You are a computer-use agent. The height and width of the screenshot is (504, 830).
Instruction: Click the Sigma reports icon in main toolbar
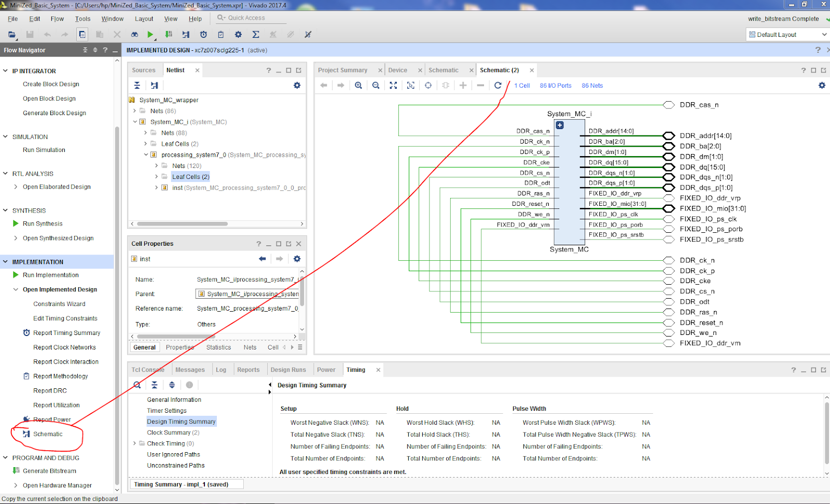pos(256,34)
